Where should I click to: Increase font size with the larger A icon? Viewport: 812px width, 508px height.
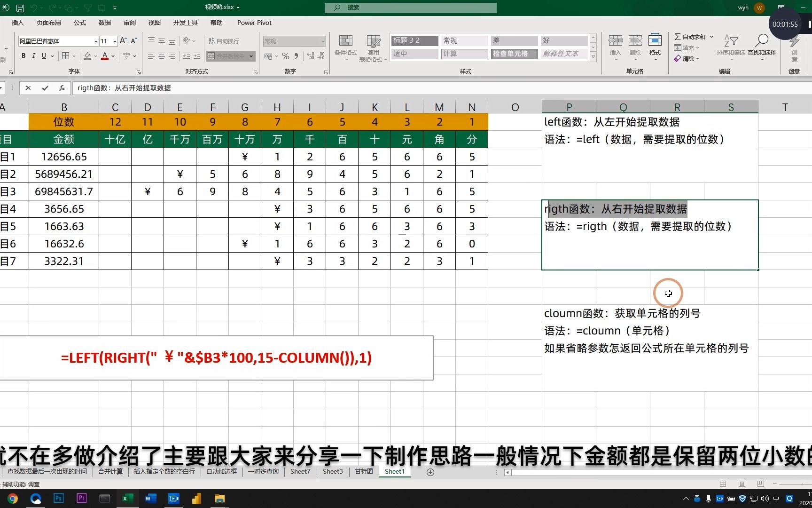(x=123, y=41)
